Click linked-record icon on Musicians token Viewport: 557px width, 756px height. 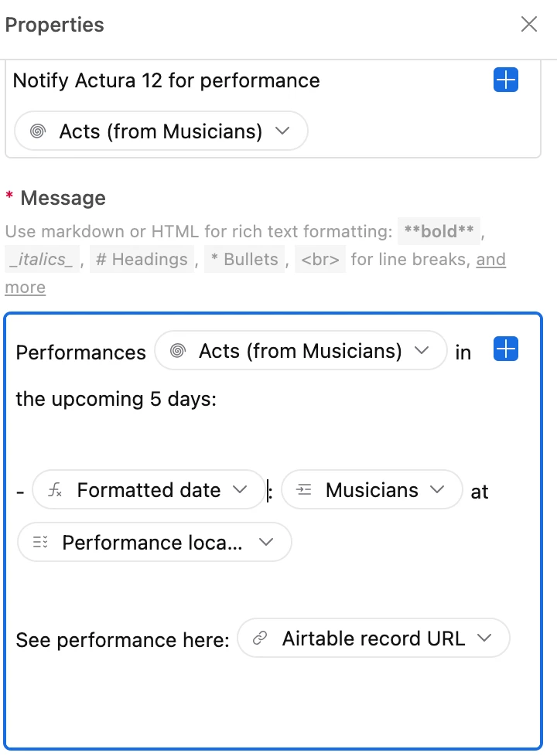click(x=304, y=490)
